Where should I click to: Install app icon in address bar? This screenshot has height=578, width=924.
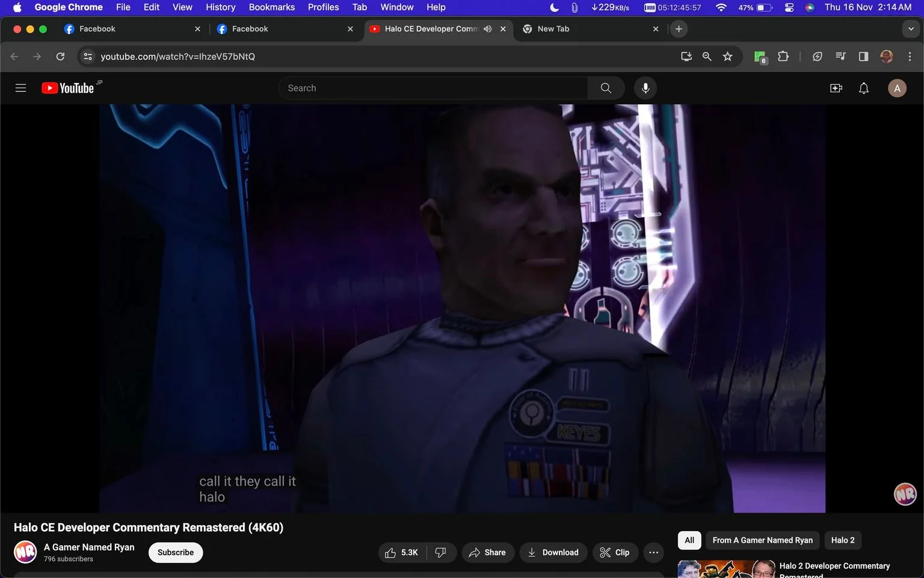tap(686, 57)
